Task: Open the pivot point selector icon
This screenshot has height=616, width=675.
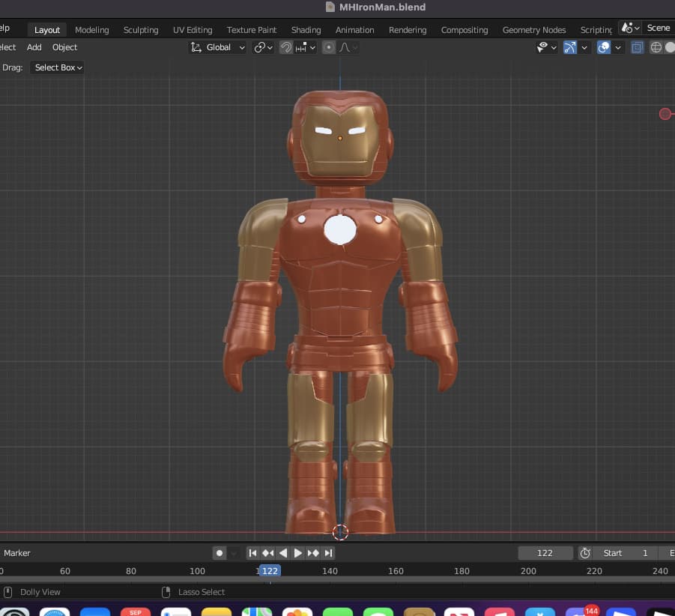Action: click(259, 47)
